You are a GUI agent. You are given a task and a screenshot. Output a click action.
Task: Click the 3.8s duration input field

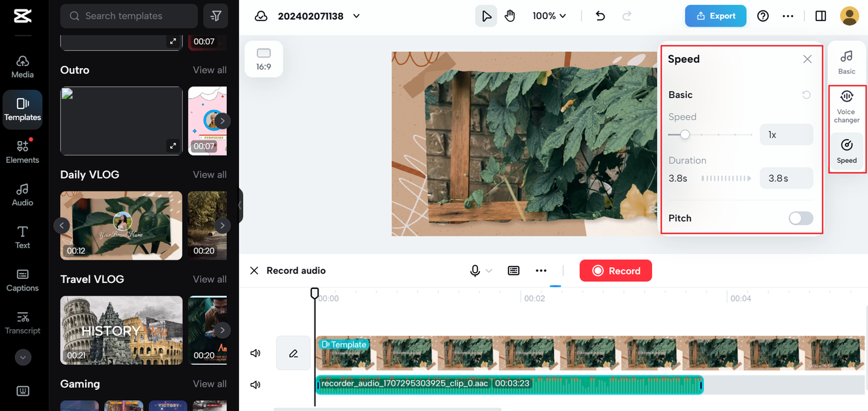tap(786, 178)
